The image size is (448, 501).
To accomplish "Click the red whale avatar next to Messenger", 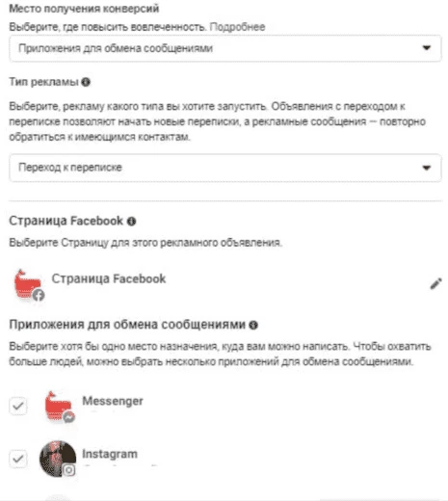I will click(59, 406).
